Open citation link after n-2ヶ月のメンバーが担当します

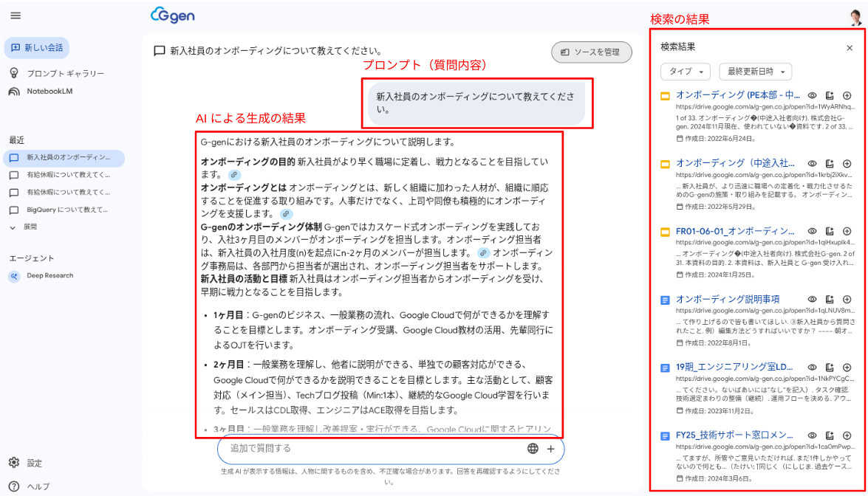pyautogui.click(x=484, y=252)
